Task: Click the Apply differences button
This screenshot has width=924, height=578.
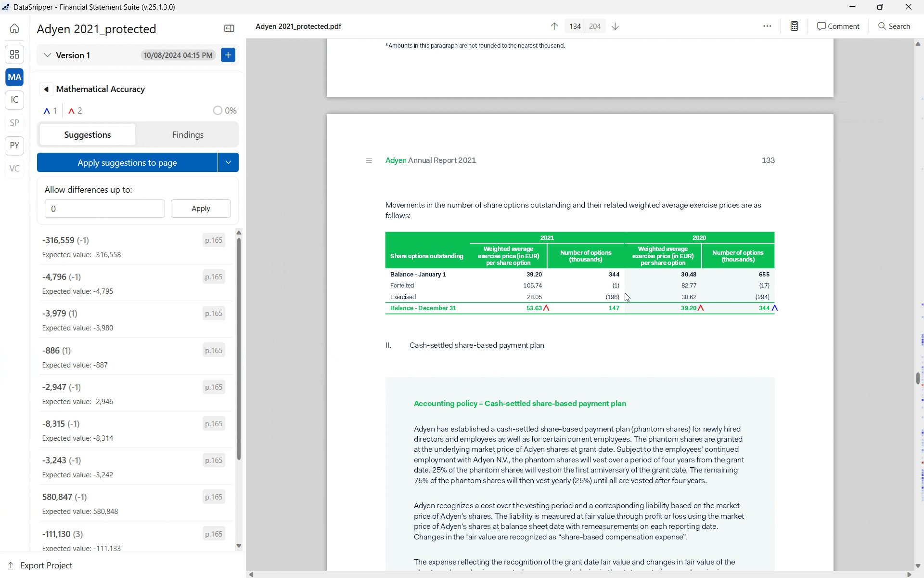Action: 201,209
